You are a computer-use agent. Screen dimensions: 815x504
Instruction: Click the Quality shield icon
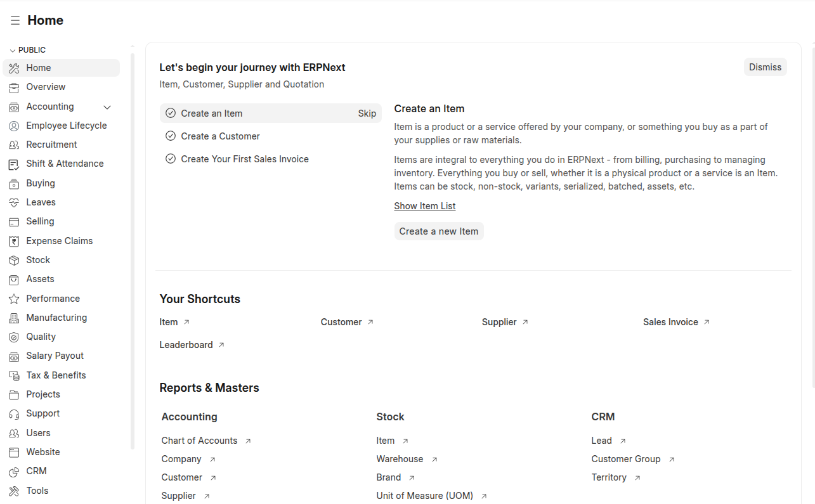[14, 337]
